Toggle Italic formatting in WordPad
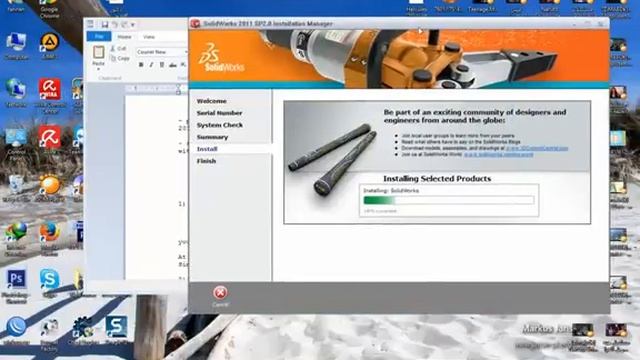640x360 pixels. [151, 64]
